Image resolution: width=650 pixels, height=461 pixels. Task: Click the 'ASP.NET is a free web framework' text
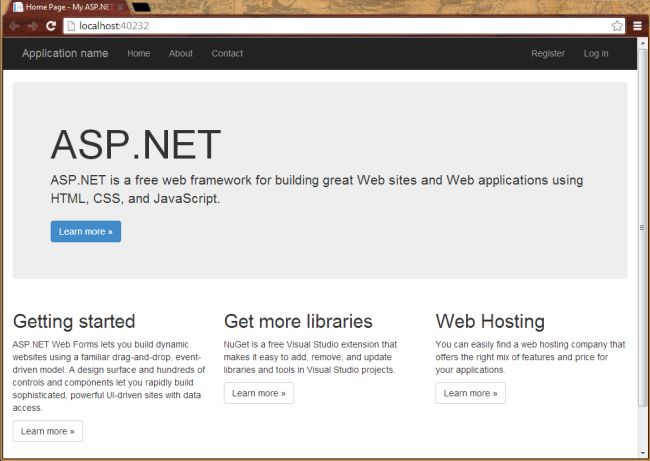coord(317,189)
